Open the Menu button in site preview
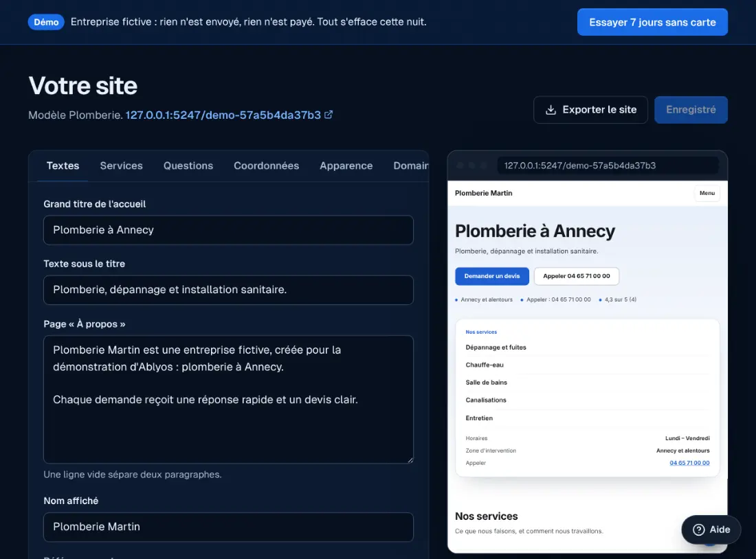756x559 pixels. pyautogui.click(x=707, y=193)
